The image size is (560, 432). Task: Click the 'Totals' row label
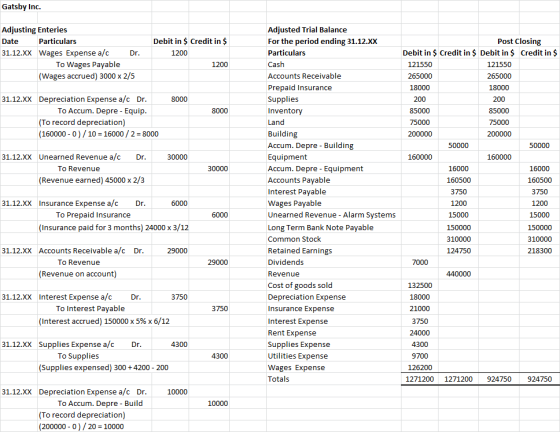[x=279, y=379]
